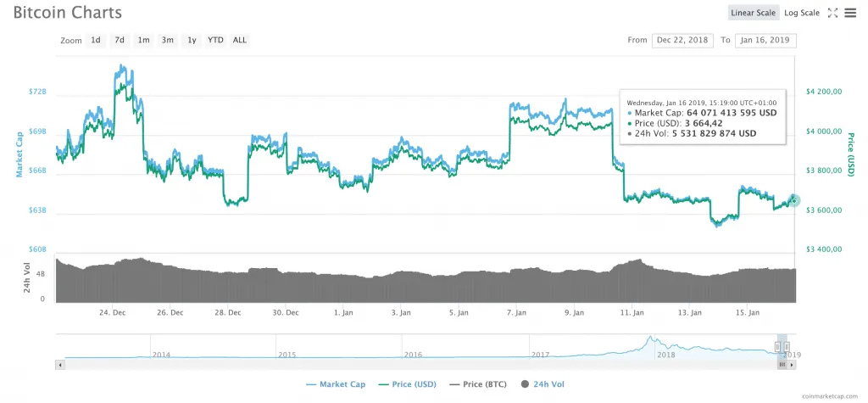Click the $3 600,00 price axis label
This screenshot has height=403, width=868.
[822, 210]
